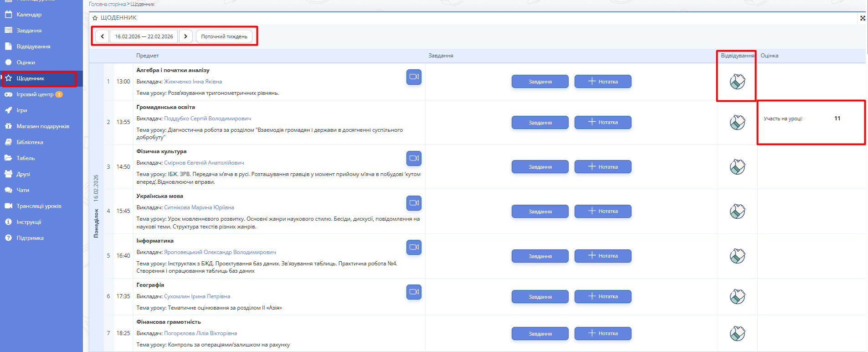Open Календар in the sidebar

click(29, 15)
